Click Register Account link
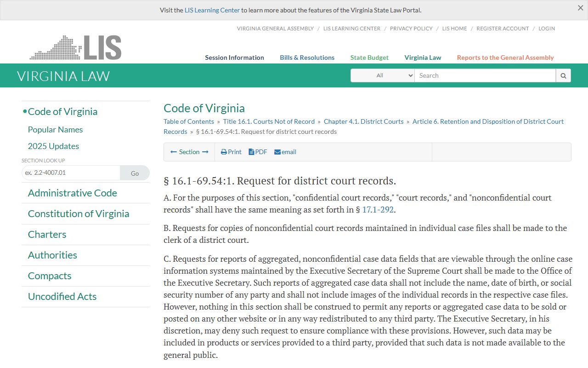 503,29
